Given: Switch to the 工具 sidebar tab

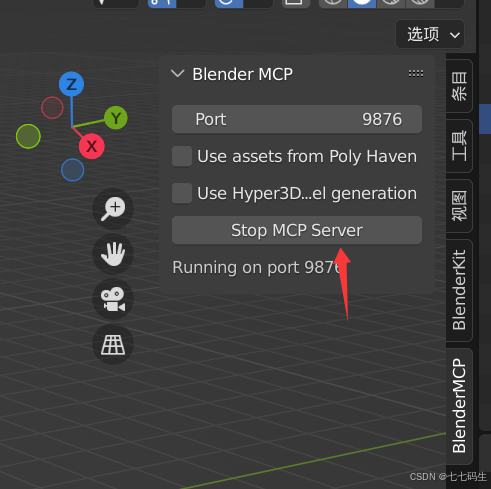Looking at the screenshot, I should [459, 146].
